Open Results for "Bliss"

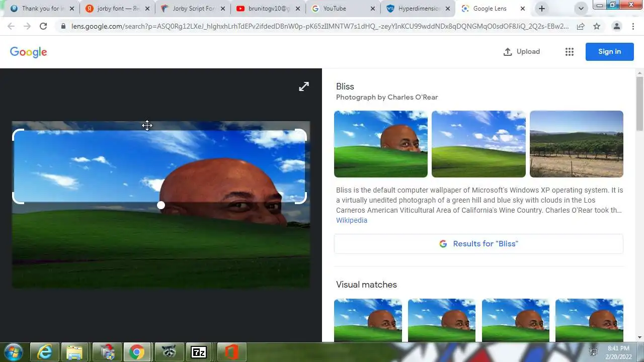coord(478,244)
